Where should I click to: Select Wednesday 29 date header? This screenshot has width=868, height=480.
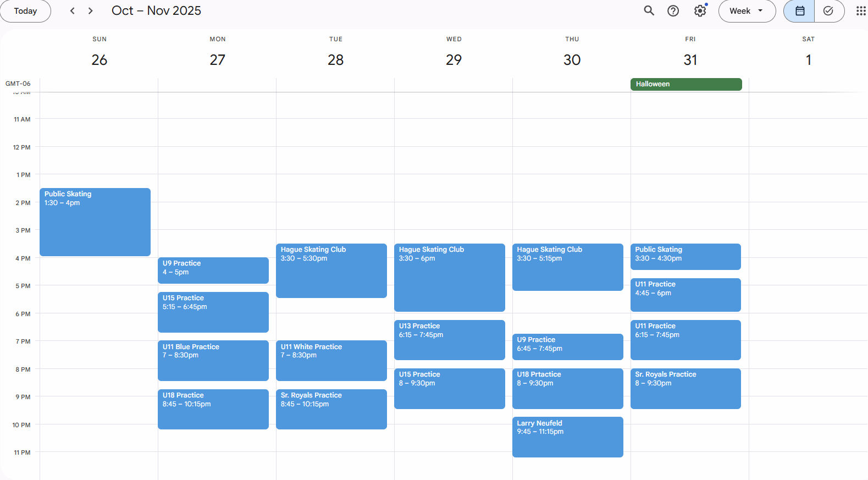[x=454, y=60]
